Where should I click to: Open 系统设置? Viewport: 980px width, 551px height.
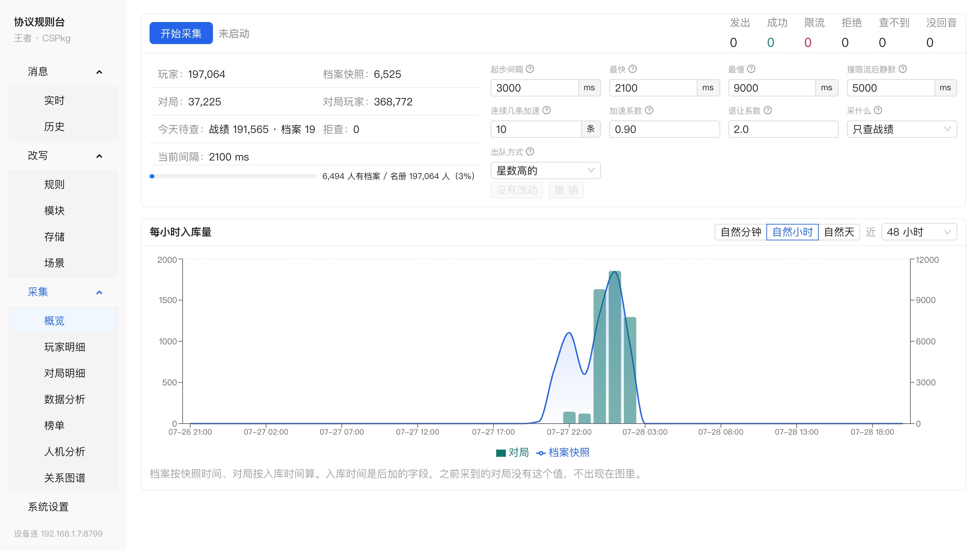pyautogui.click(x=63, y=507)
